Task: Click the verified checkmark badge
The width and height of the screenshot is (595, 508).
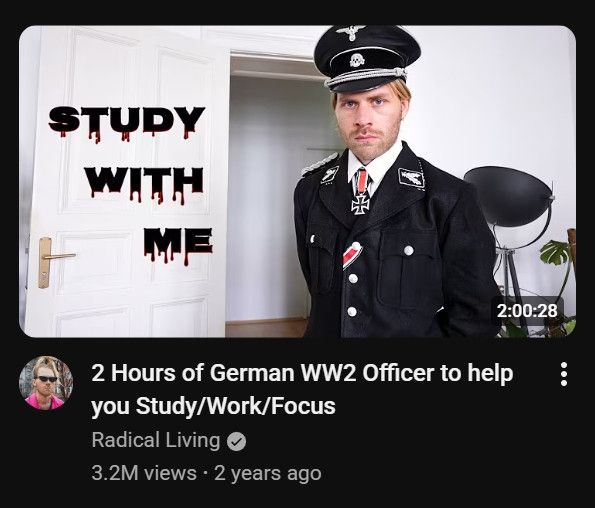Action: pyautogui.click(x=237, y=442)
